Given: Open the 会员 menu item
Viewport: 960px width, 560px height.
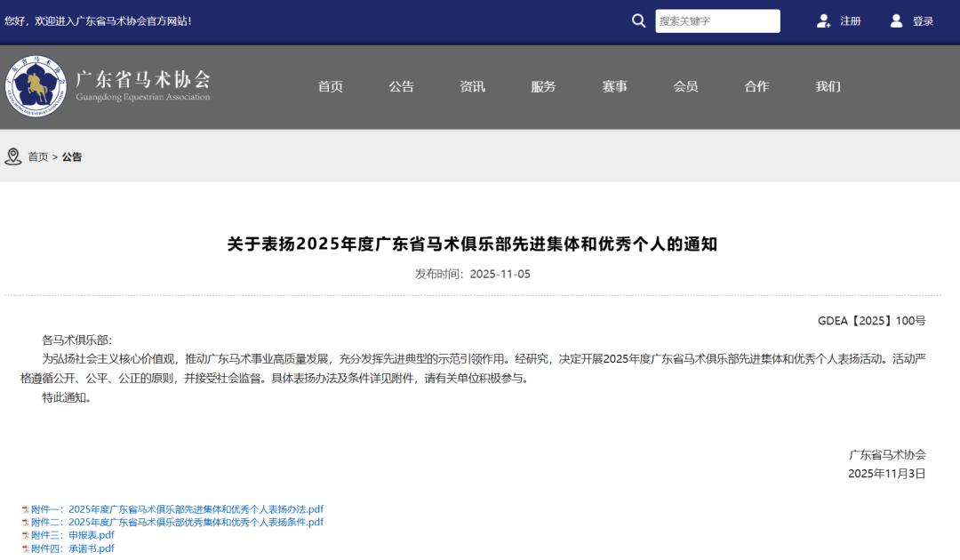Looking at the screenshot, I should (x=686, y=86).
